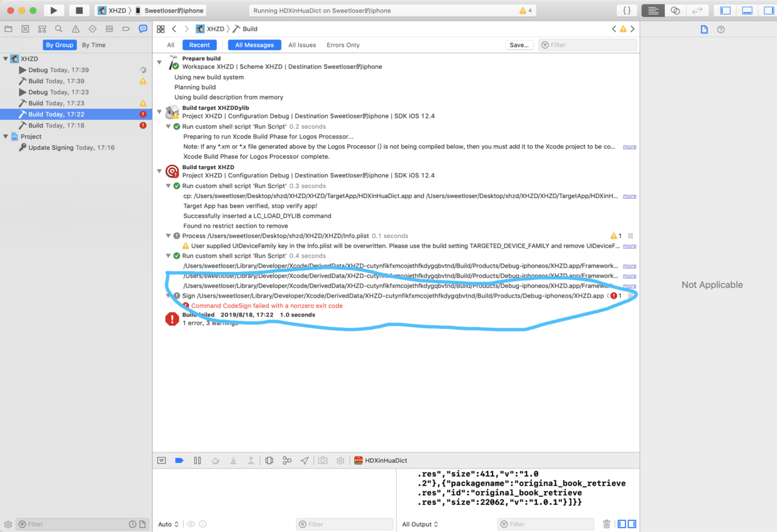This screenshot has height=532, width=777.
Task: Hide the right inspector panel
Action: click(768, 11)
